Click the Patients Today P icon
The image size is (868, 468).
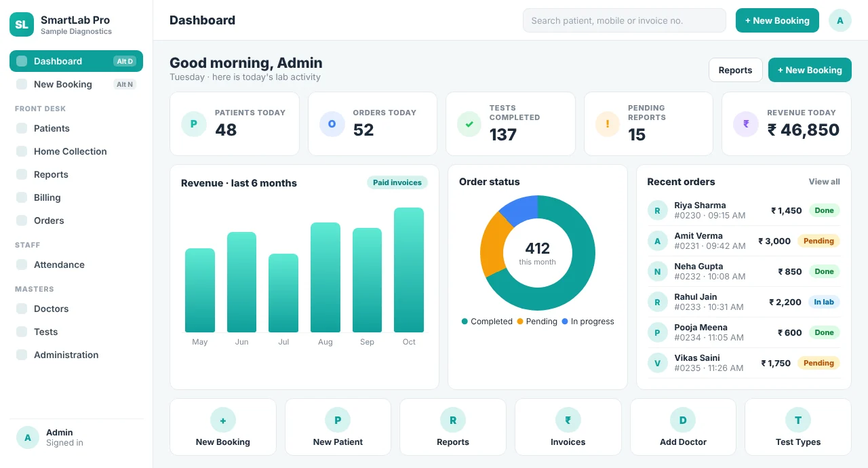pyautogui.click(x=194, y=124)
